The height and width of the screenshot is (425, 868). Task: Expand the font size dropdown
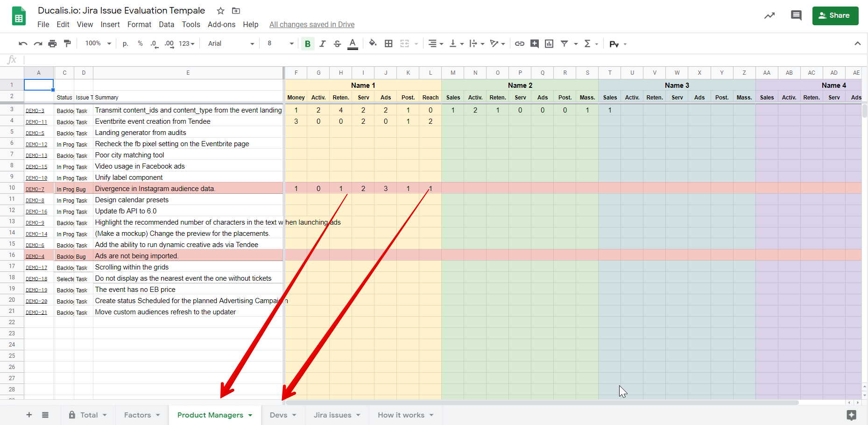coord(280,43)
